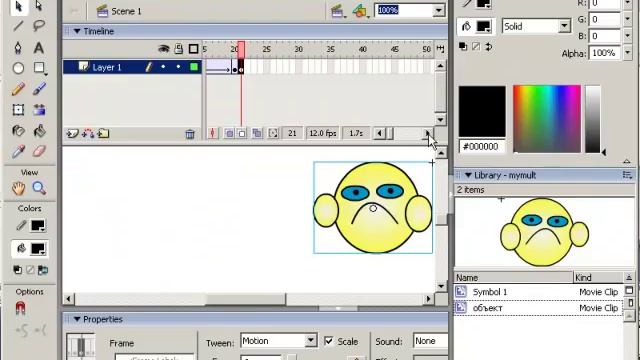Click the Center Frame button in timeline
Screen dimensions: 640x360
pos(213,133)
